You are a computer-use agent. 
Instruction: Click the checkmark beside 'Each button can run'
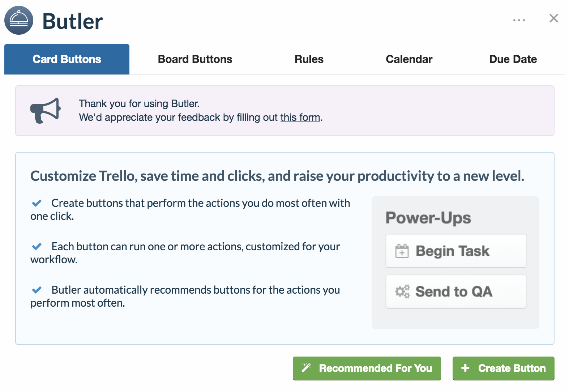(x=37, y=247)
